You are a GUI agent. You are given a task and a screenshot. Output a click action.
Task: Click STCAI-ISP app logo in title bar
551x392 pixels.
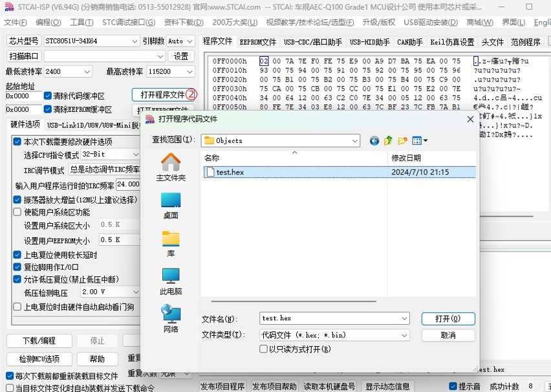(x=9, y=6)
